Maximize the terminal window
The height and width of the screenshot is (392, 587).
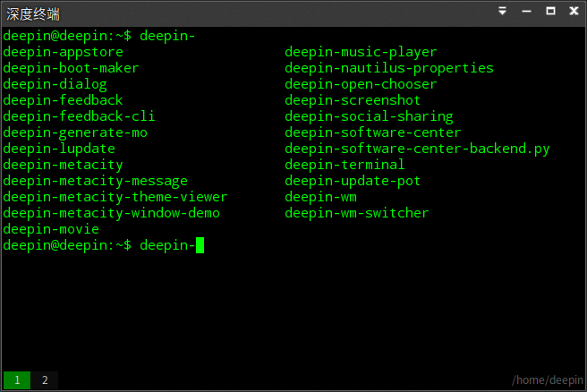coord(550,11)
